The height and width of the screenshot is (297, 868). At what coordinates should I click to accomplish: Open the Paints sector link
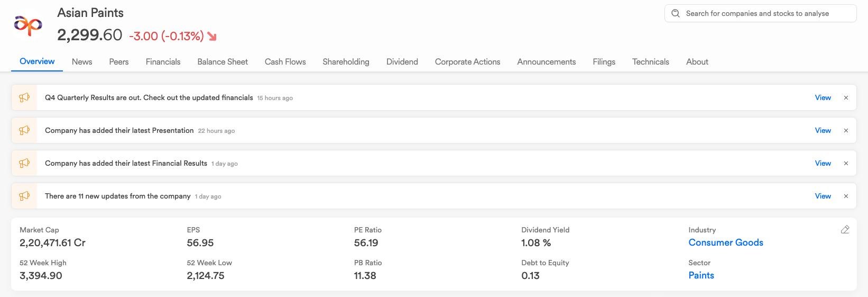(701, 275)
